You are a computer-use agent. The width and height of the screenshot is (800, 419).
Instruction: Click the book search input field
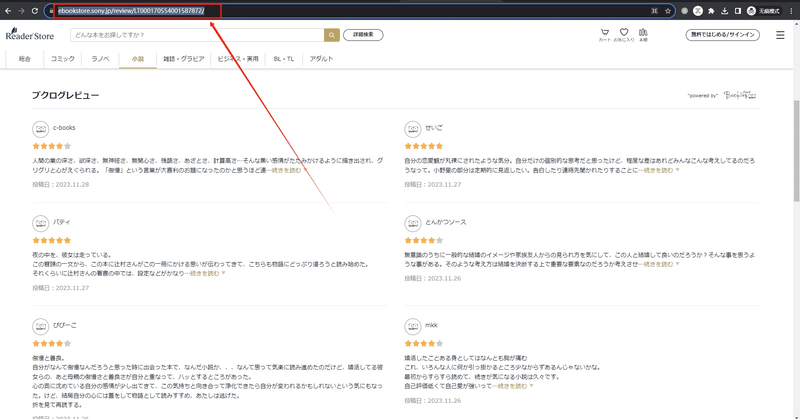197,35
